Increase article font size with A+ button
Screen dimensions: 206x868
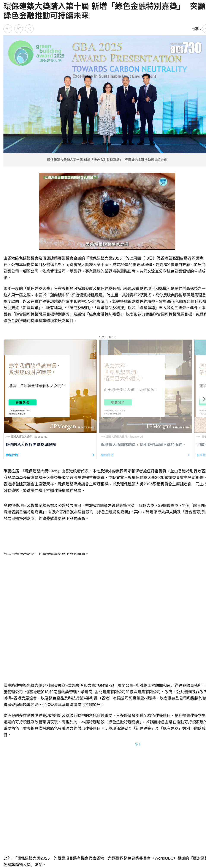point(8,29)
